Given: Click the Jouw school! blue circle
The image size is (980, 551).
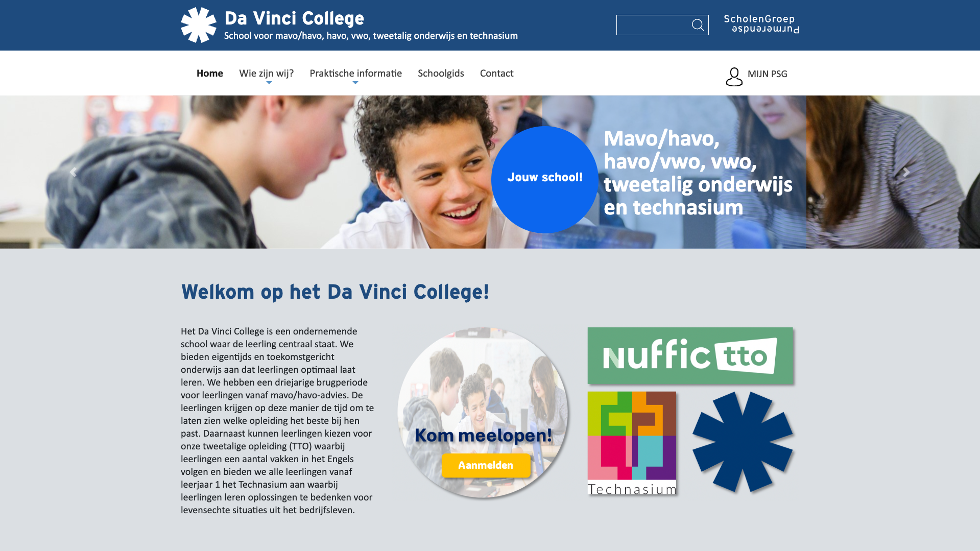Looking at the screenshot, I should click(544, 180).
